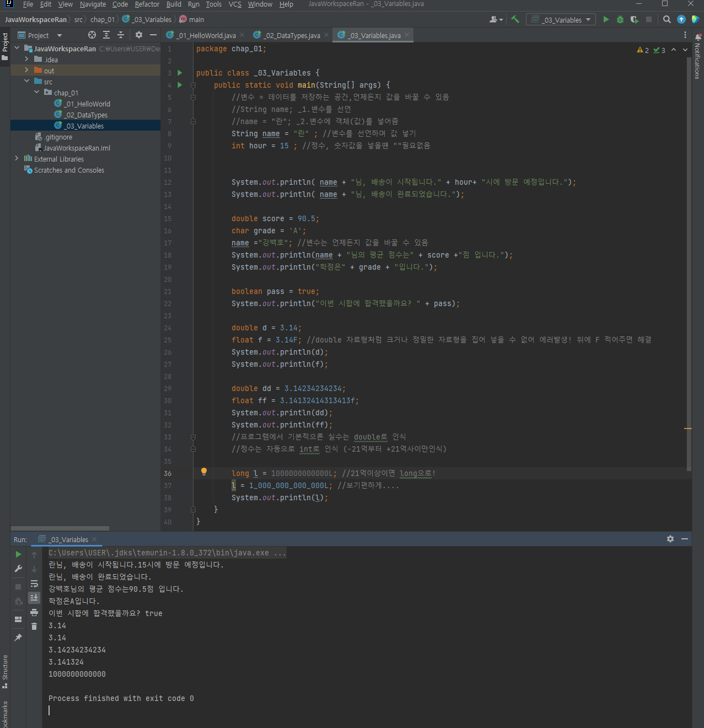Screen dimensions: 704x728
Task: Click the lightbulb intention icon on line 36
Action: (x=203, y=472)
